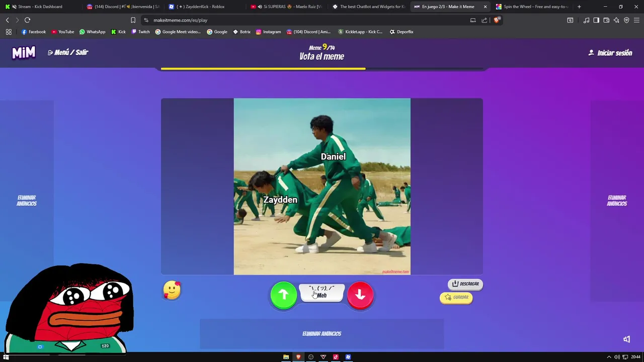Screen dimensions: 644x362
Task: Open Kicklet.app bookmark
Action: pyautogui.click(x=360, y=32)
